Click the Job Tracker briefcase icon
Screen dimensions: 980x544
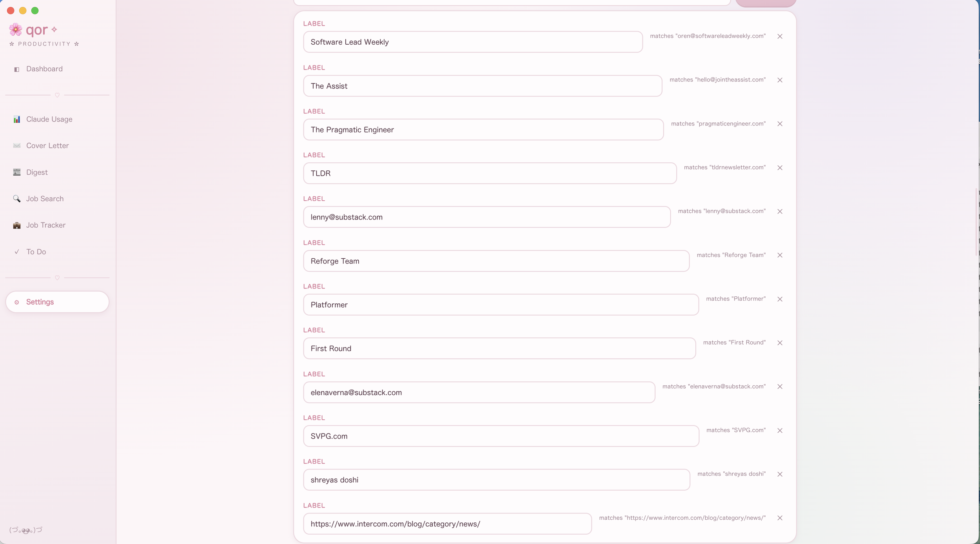16,225
